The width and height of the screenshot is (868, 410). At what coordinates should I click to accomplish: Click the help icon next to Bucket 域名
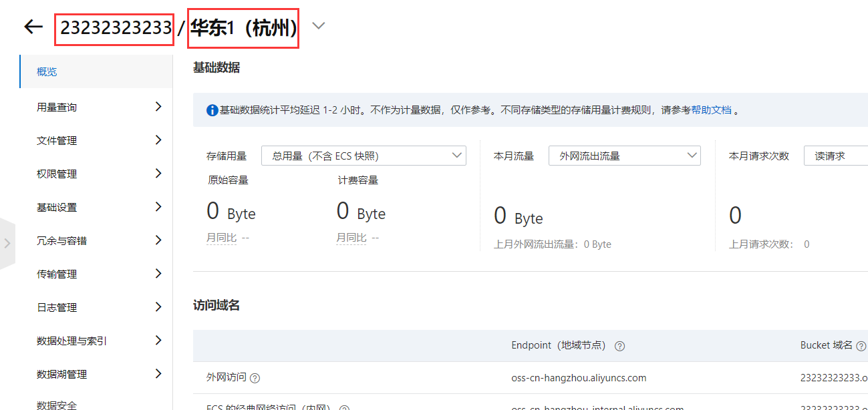click(x=861, y=346)
